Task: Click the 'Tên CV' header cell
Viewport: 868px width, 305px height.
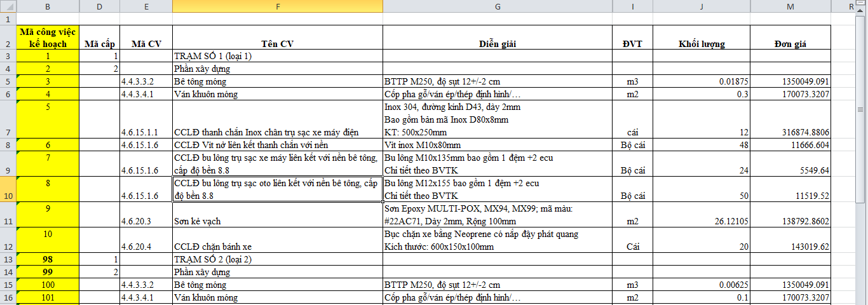Action: coord(277,37)
